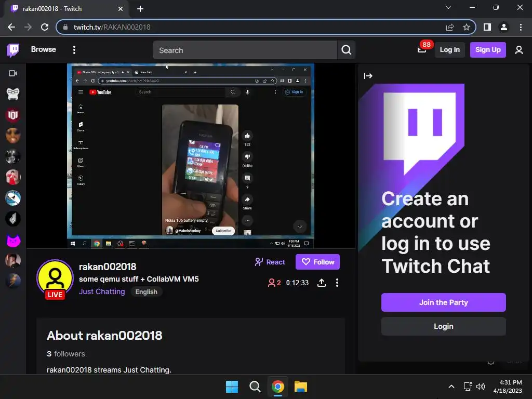Click the volume tray icon
The image size is (532, 399).
pyautogui.click(x=481, y=387)
